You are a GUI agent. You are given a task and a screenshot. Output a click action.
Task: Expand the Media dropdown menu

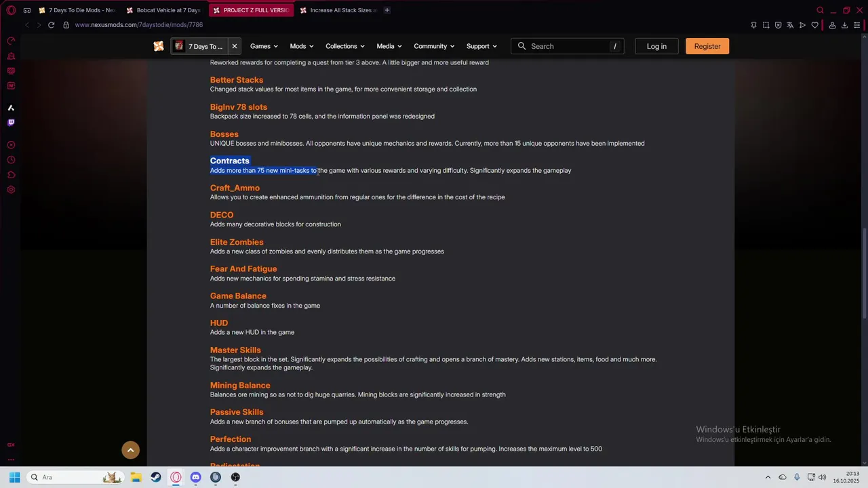pyautogui.click(x=389, y=46)
